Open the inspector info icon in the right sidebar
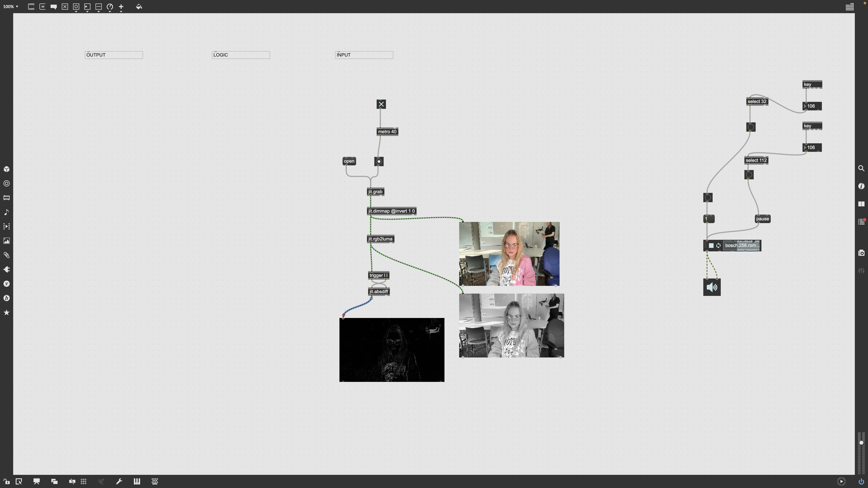The height and width of the screenshot is (488, 868). pos(861,186)
